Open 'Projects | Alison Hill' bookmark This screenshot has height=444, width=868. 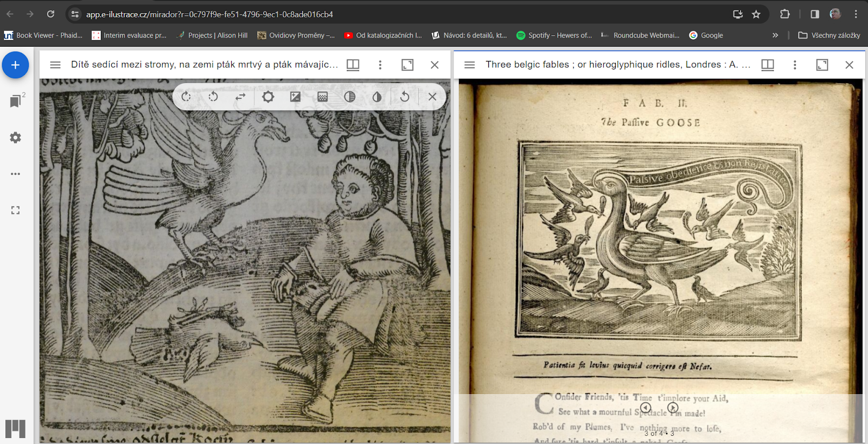(x=212, y=35)
